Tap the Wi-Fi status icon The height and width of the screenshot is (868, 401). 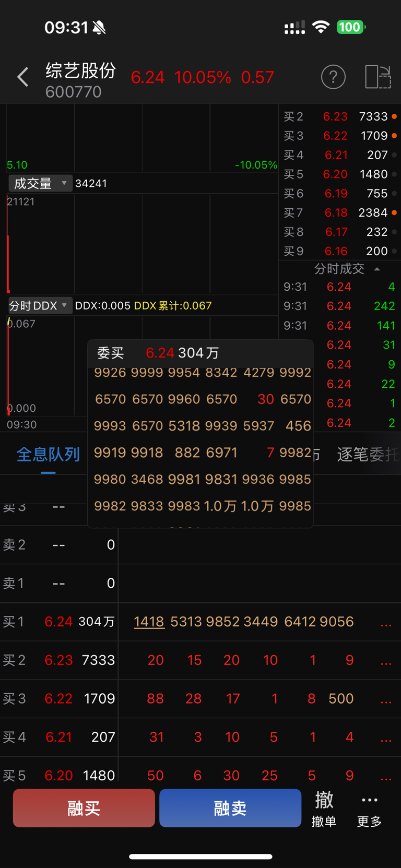(x=321, y=27)
